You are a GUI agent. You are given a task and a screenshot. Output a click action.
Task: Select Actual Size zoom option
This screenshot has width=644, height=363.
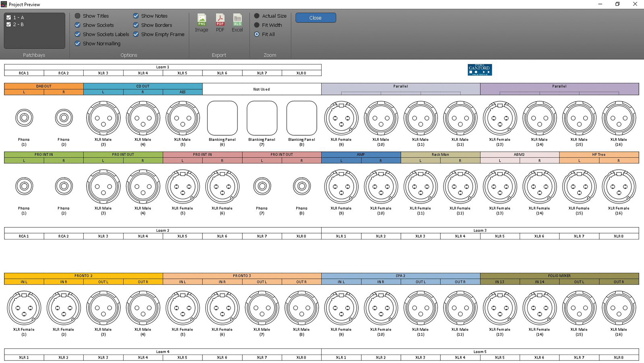pyautogui.click(x=257, y=16)
